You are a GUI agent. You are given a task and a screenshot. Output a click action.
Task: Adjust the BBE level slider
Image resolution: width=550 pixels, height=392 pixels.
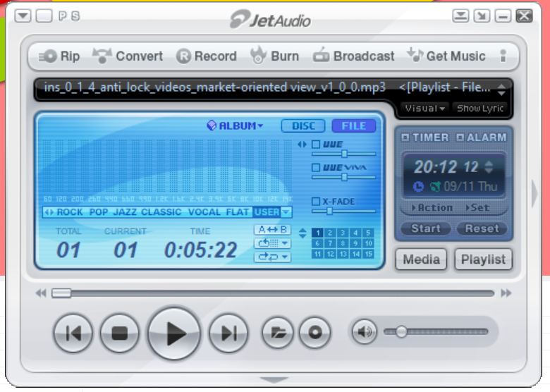[344, 154]
